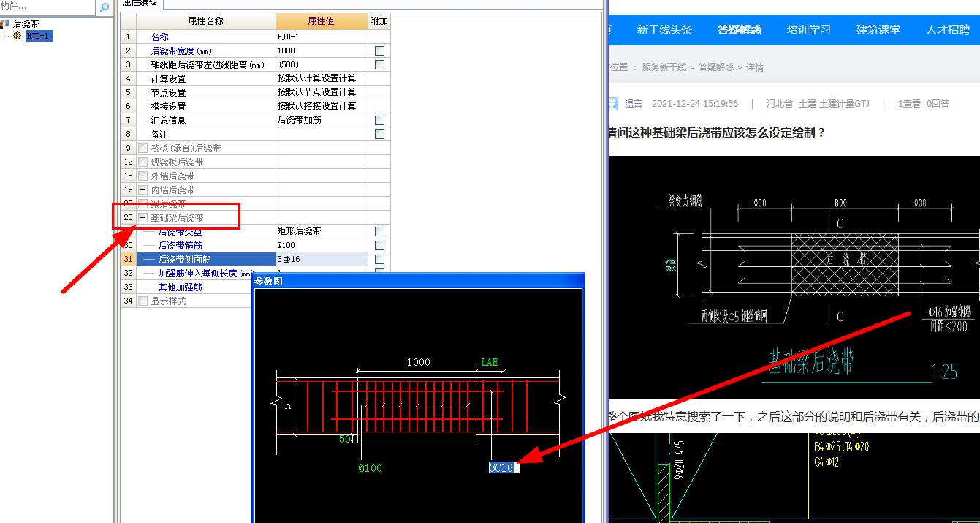
Task: Toggle the 附加 checkbox for 轴线距后浇带左边线距离
Action: (379, 65)
